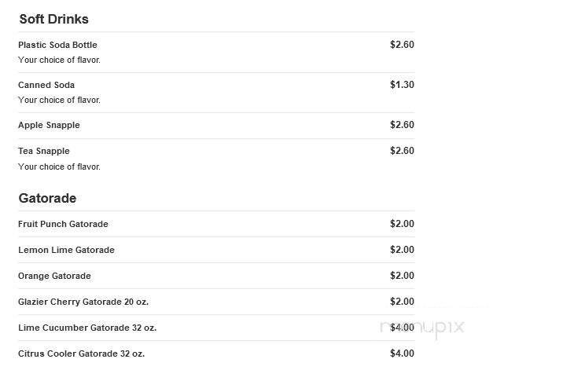Viewport: 563px width, 392px height.
Task: Select Glazier Cherry Gatorade 20 oz.
Action: click(83, 302)
